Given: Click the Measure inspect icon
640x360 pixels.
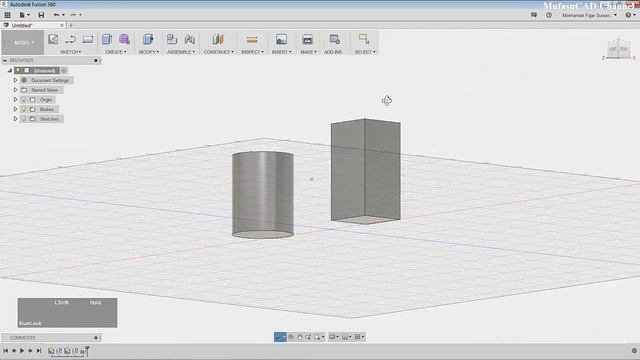Looking at the screenshot, I should tap(252, 39).
